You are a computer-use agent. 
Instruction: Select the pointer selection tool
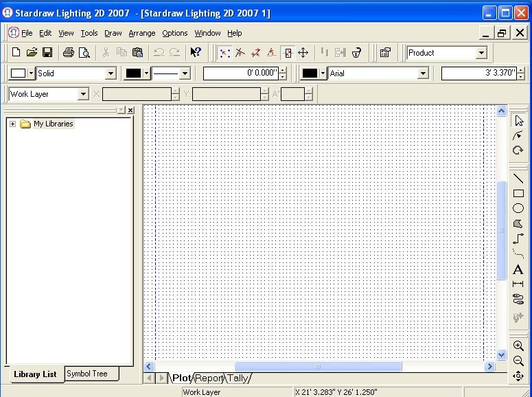pos(518,121)
